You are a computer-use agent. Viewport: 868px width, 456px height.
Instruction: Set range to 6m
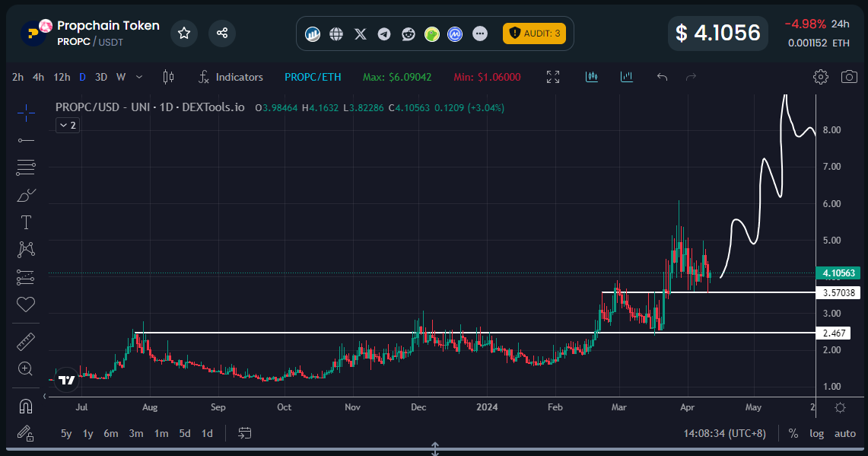[x=111, y=433]
